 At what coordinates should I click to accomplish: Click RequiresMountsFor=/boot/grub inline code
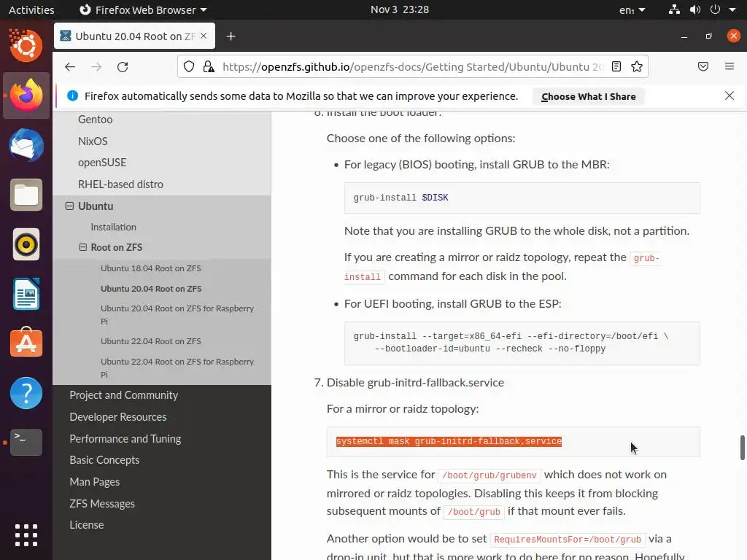[x=568, y=540]
